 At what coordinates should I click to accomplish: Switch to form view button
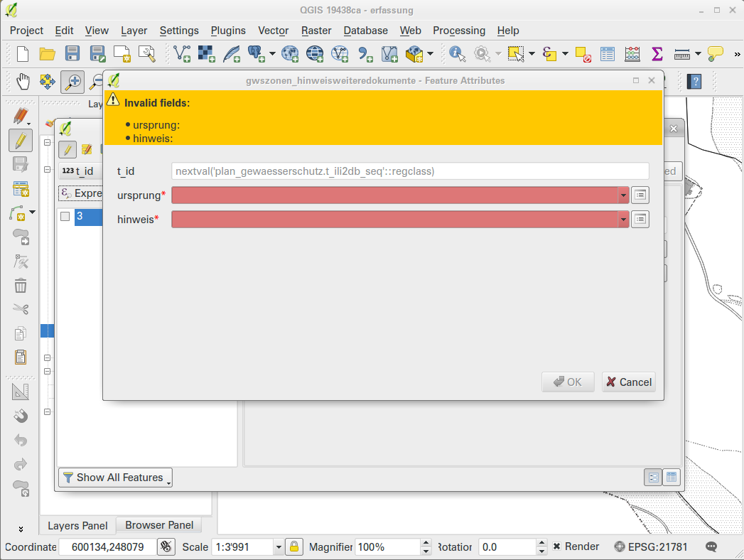pyautogui.click(x=653, y=477)
